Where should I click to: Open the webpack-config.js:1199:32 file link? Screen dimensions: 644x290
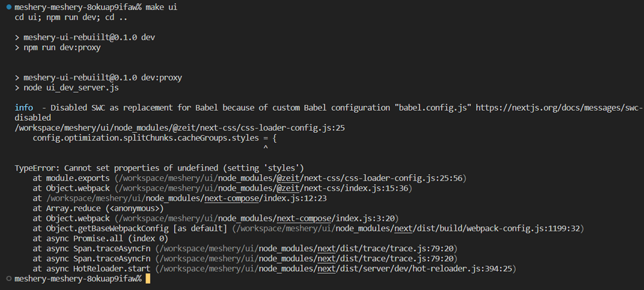click(408, 228)
